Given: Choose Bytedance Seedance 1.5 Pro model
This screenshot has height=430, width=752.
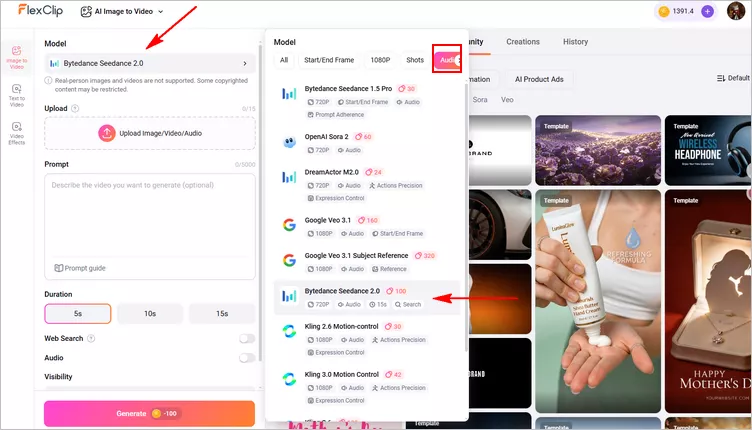Looking at the screenshot, I should click(367, 102).
